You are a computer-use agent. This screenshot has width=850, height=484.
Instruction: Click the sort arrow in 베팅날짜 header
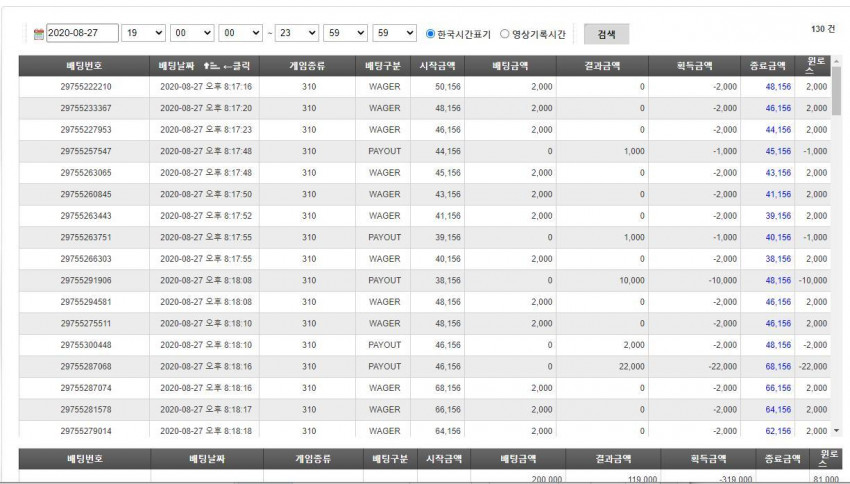pos(211,66)
